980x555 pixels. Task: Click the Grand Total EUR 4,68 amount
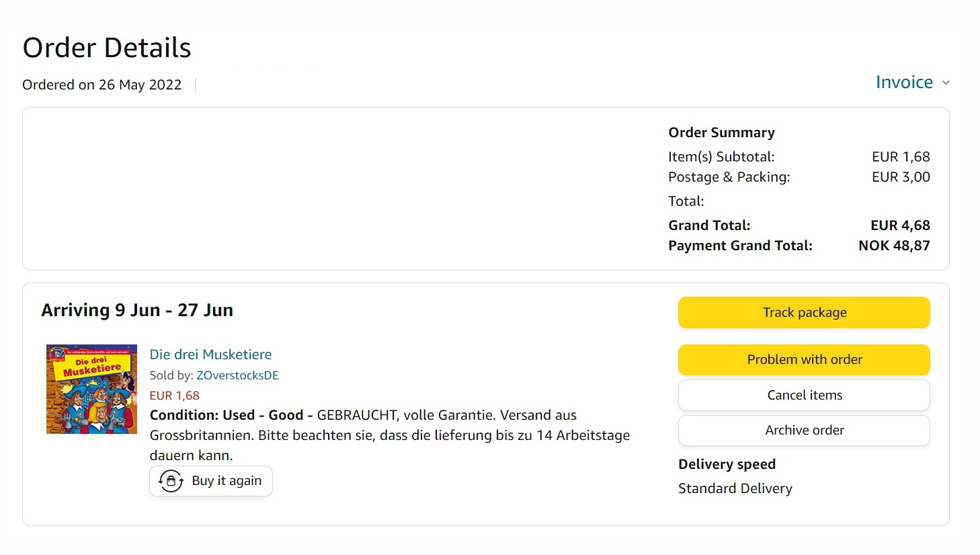[x=900, y=225]
